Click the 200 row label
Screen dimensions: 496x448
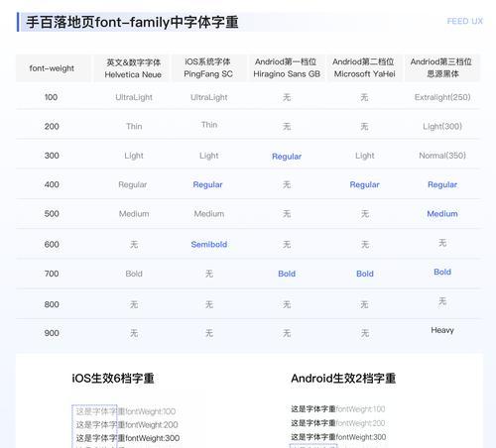[52, 126]
